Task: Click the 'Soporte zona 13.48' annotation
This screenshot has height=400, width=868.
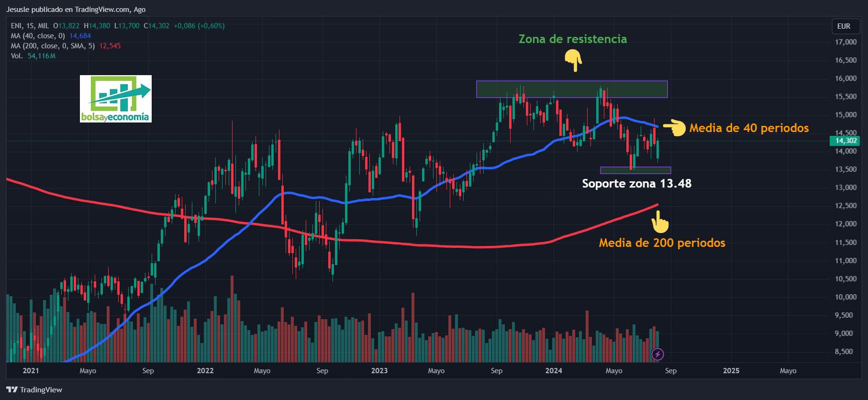Action: tap(636, 183)
